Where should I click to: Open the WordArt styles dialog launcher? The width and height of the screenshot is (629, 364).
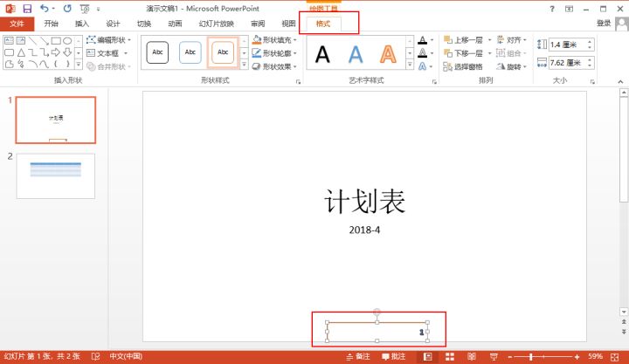(434, 82)
